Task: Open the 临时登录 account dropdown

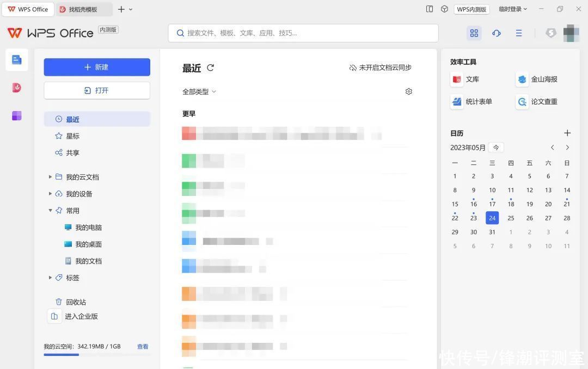Action: [x=513, y=9]
